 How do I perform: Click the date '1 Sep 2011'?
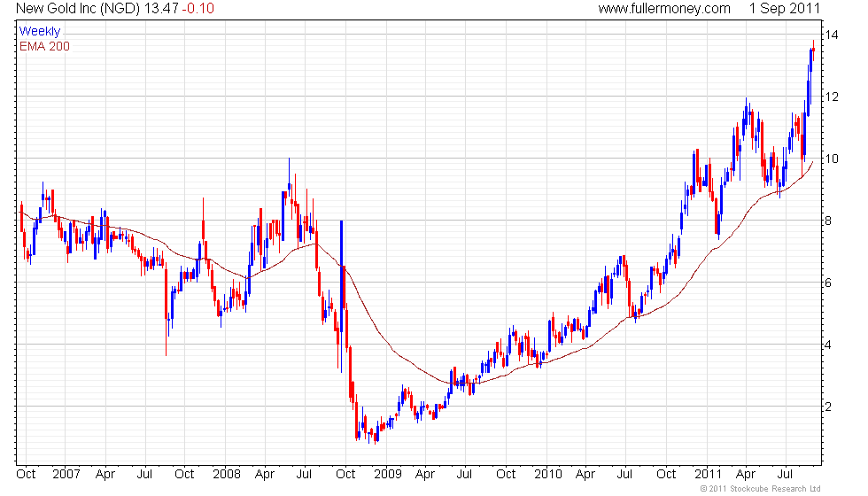tap(785, 8)
